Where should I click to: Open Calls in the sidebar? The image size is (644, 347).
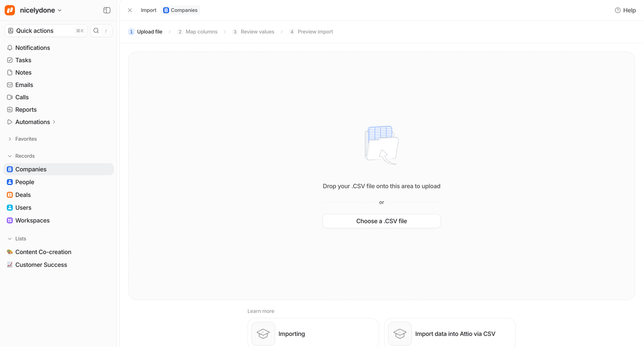click(x=22, y=97)
